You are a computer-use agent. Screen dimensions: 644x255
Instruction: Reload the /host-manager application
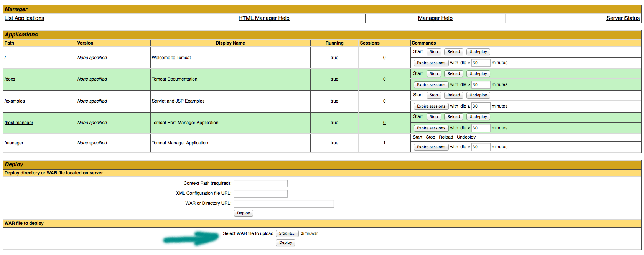[x=454, y=117]
